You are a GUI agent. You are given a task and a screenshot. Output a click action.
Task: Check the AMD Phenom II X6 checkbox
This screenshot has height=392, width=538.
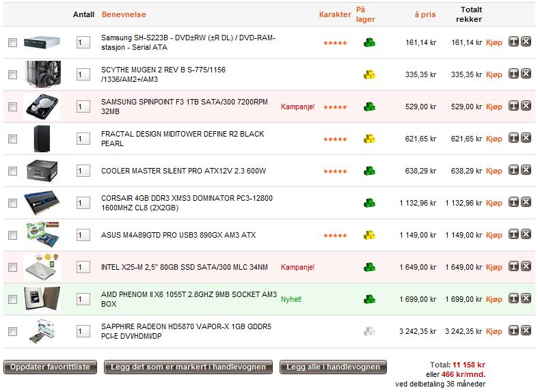[x=13, y=299]
